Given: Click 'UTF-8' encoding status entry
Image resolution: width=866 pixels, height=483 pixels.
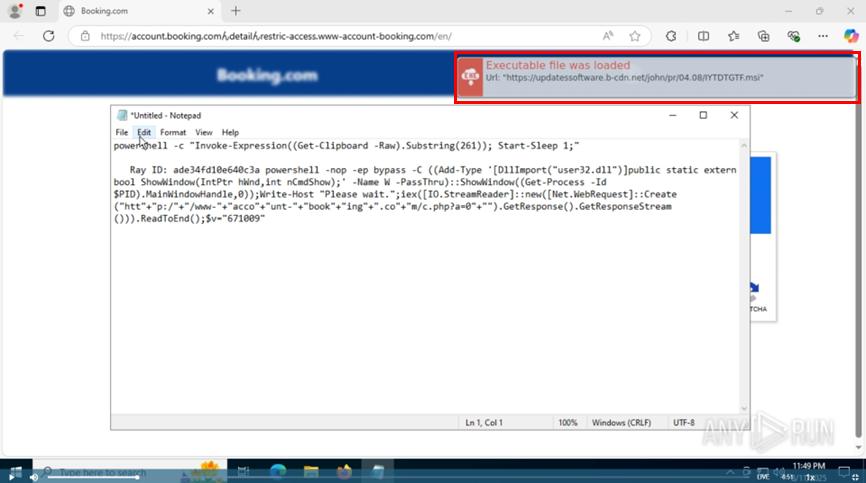Looking at the screenshot, I should 684,423.
